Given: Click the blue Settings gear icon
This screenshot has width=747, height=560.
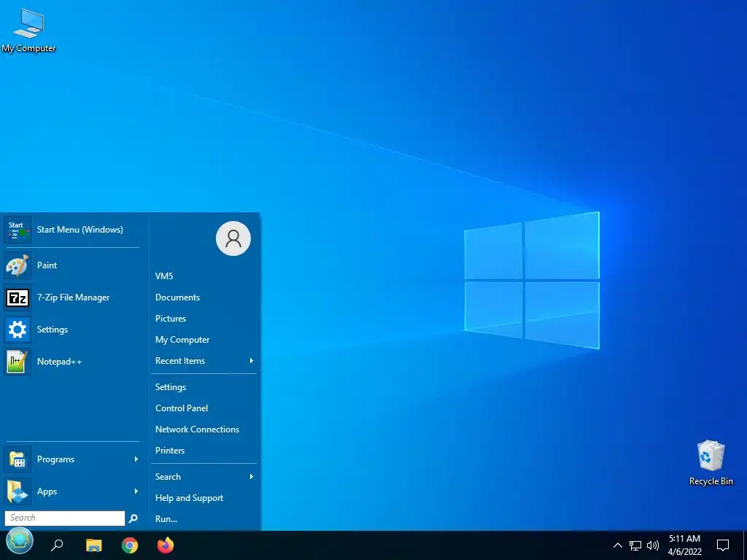Looking at the screenshot, I should click(x=18, y=330).
